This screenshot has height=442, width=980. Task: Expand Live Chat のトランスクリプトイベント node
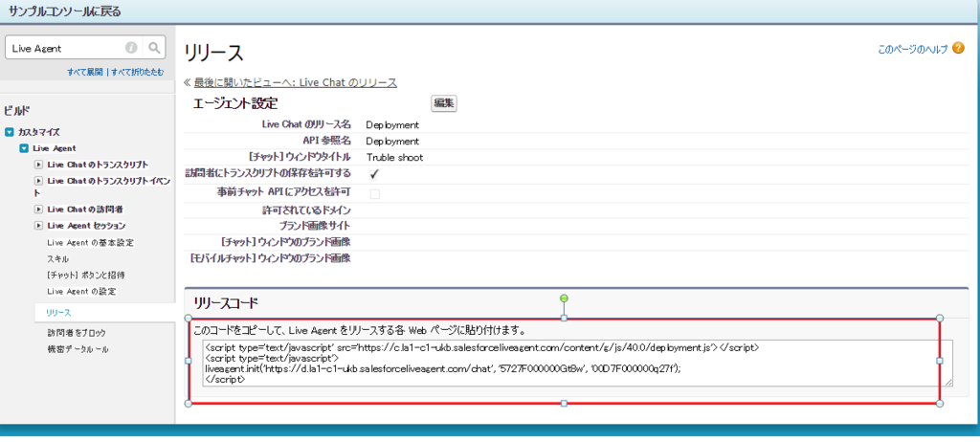coord(38,181)
